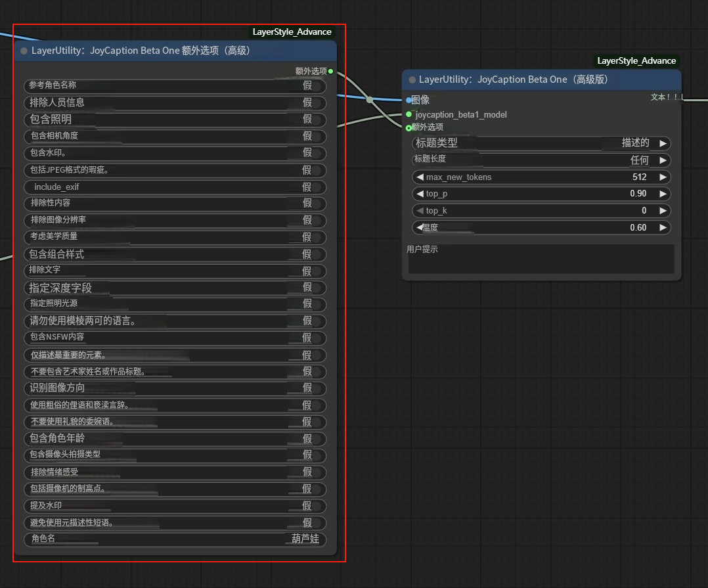Toggle 包括摄像机的制高点 option
This screenshot has width=708, height=588.
click(175, 489)
